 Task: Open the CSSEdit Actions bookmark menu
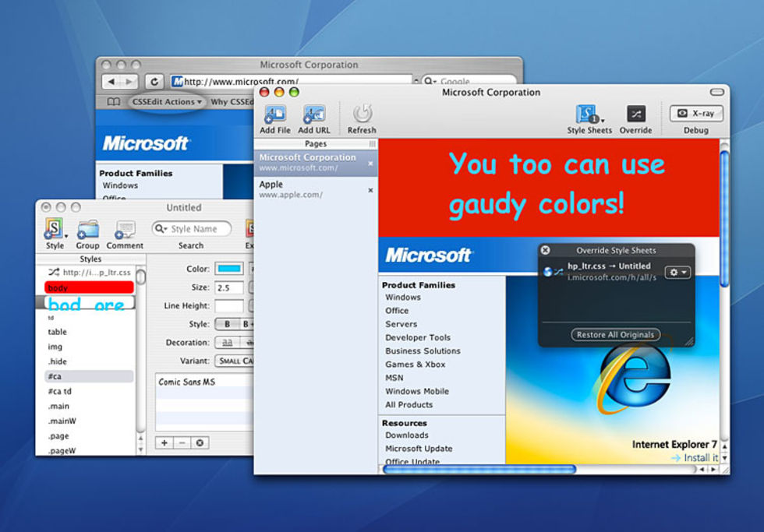(x=167, y=102)
